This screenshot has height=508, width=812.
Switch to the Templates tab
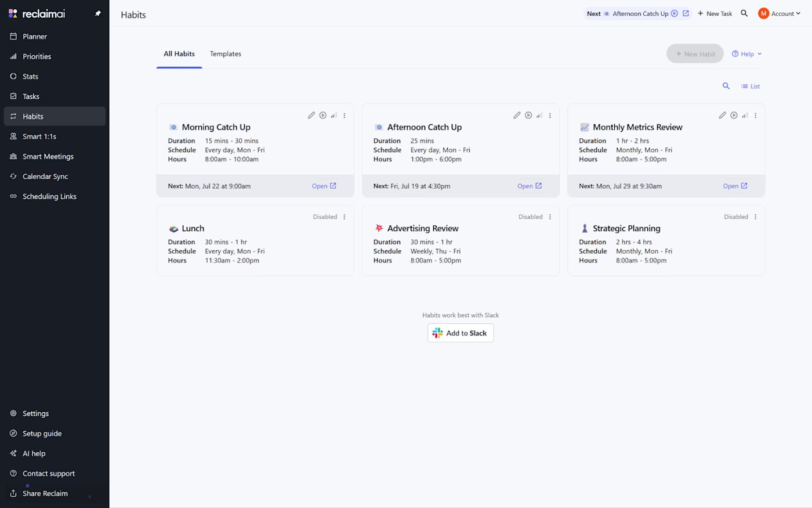click(x=225, y=54)
